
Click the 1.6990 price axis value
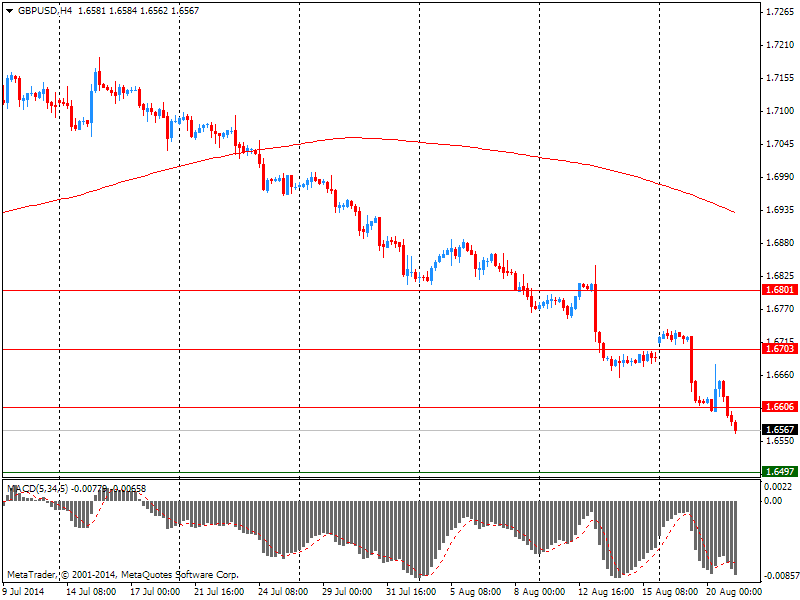pos(780,177)
